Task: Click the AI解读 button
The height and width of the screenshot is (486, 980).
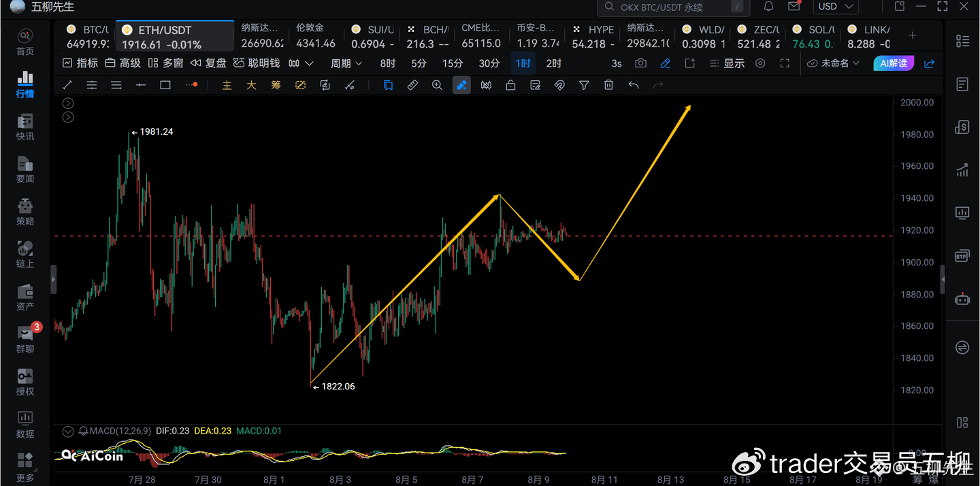Action: [x=894, y=63]
